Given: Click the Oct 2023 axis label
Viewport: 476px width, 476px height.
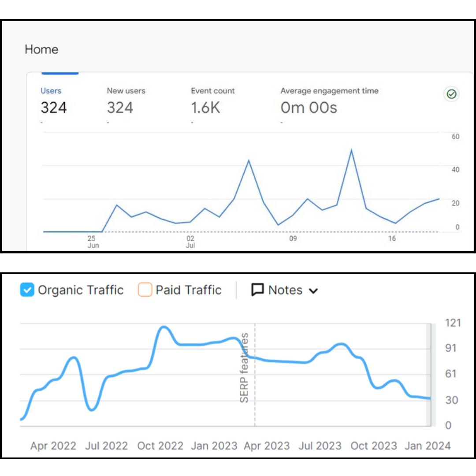Looking at the screenshot, I should pos(374,446).
